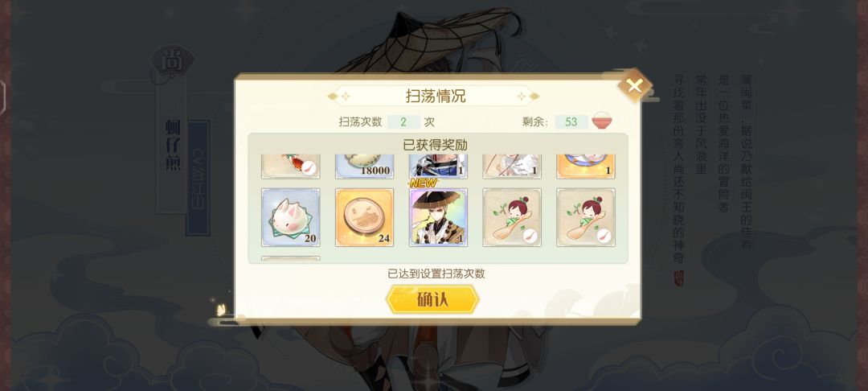
Task: Click the red seal stamp below the description text
Action: (678, 278)
